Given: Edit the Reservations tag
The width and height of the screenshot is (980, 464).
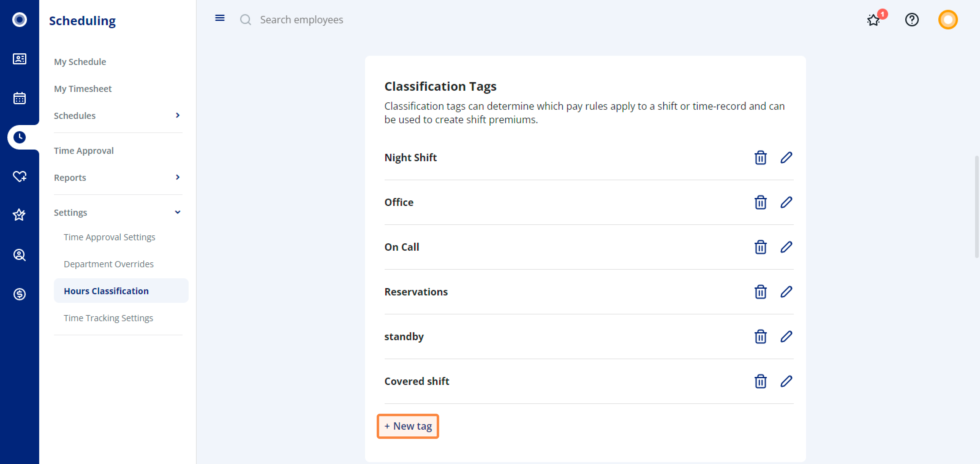Looking at the screenshot, I should (x=786, y=291).
